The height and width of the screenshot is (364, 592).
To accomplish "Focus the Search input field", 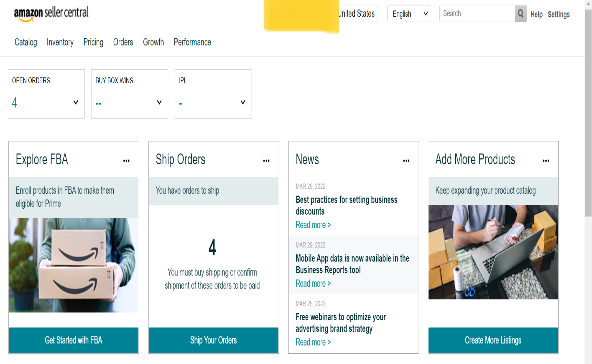I will coord(477,13).
